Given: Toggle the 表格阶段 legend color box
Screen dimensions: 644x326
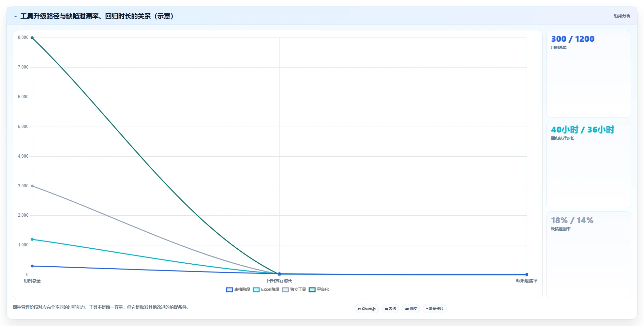Looking at the screenshot, I should click(x=229, y=290).
